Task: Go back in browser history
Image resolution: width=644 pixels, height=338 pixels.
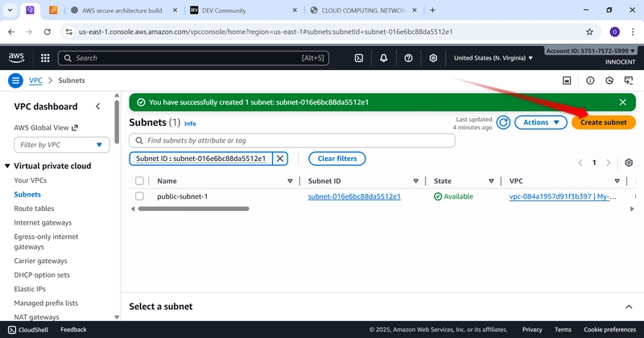Action: (x=11, y=31)
